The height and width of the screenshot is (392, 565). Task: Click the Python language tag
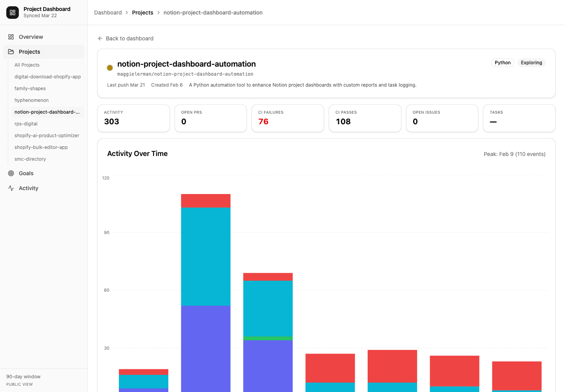tap(503, 63)
